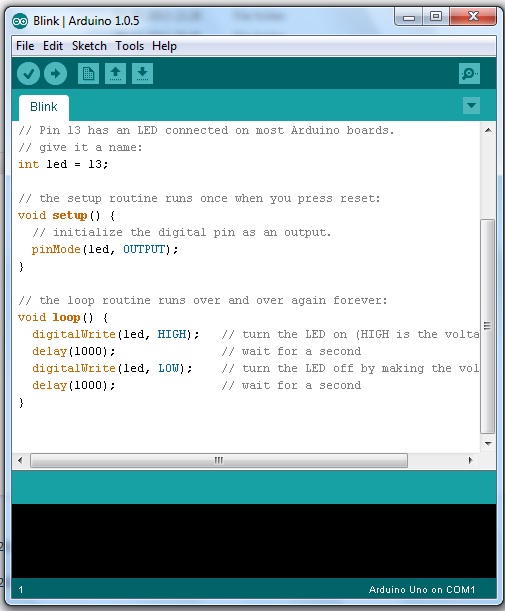Select the Blink tab
The width and height of the screenshot is (505, 611).
[44, 107]
